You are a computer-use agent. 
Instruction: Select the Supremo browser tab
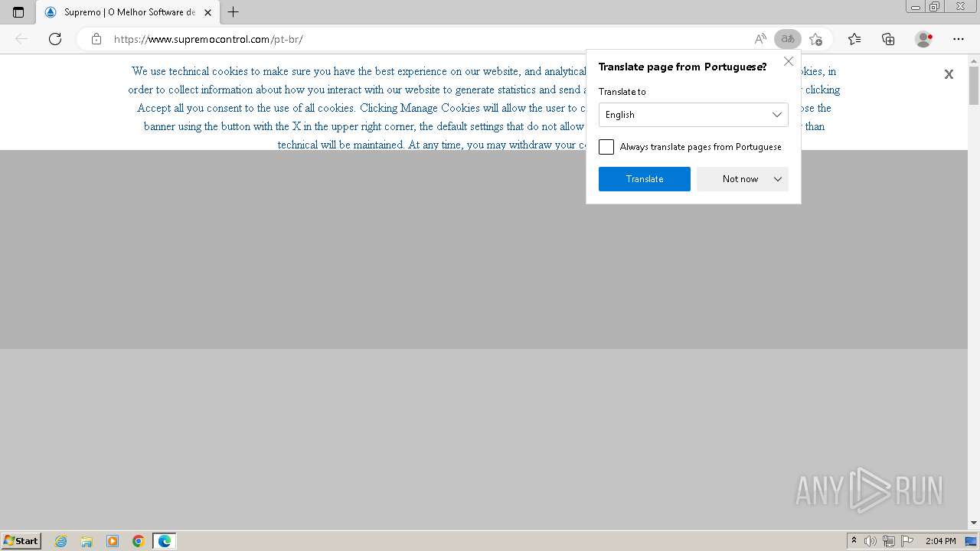tap(127, 12)
